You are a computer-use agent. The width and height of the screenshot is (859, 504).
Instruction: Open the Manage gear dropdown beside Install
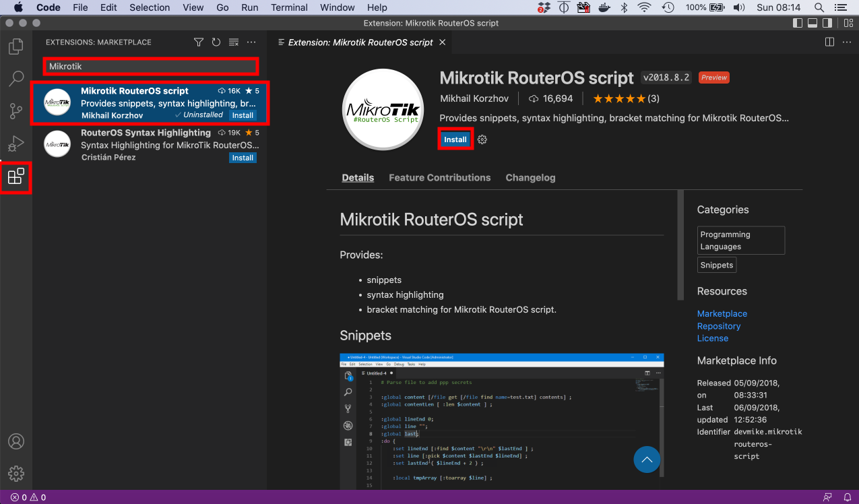(x=482, y=139)
